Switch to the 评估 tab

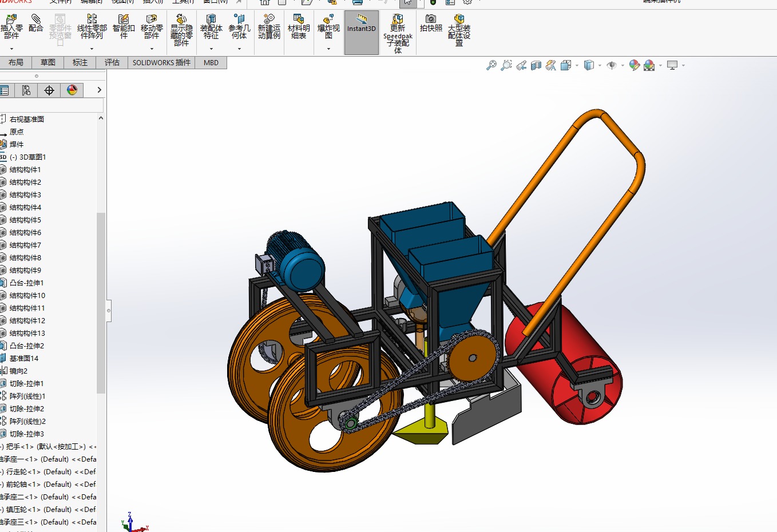click(112, 62)
